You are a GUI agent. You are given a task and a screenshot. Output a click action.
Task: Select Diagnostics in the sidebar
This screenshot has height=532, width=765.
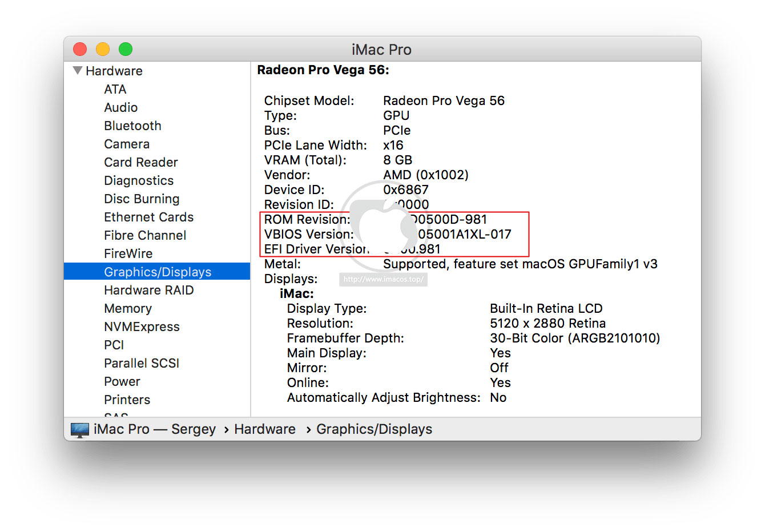139,181
